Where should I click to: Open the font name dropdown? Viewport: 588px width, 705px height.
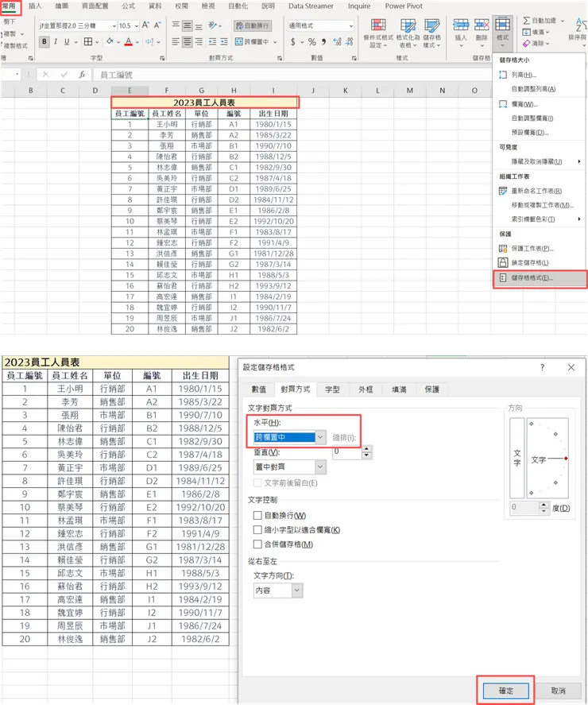click(x=114, y=25)
